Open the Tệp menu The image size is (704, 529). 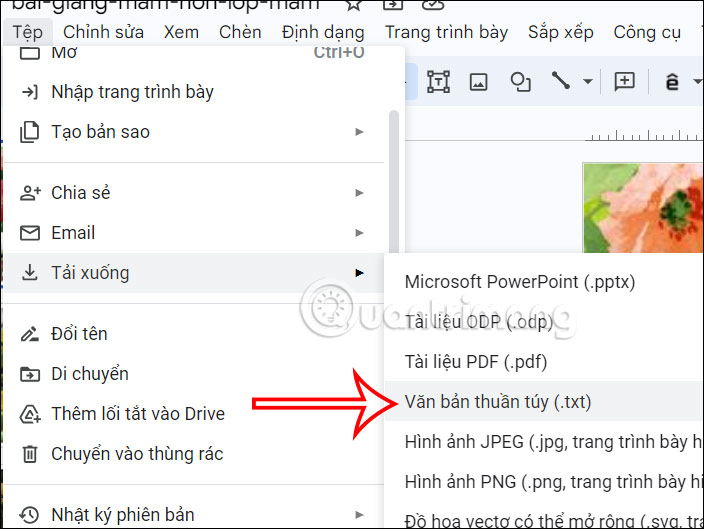click(27, 32)
